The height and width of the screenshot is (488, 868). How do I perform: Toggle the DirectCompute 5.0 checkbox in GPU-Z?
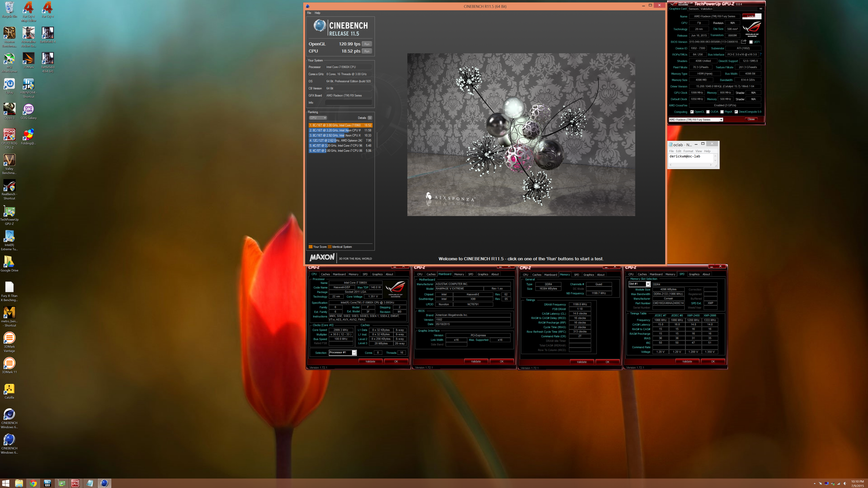coord(736,112)
